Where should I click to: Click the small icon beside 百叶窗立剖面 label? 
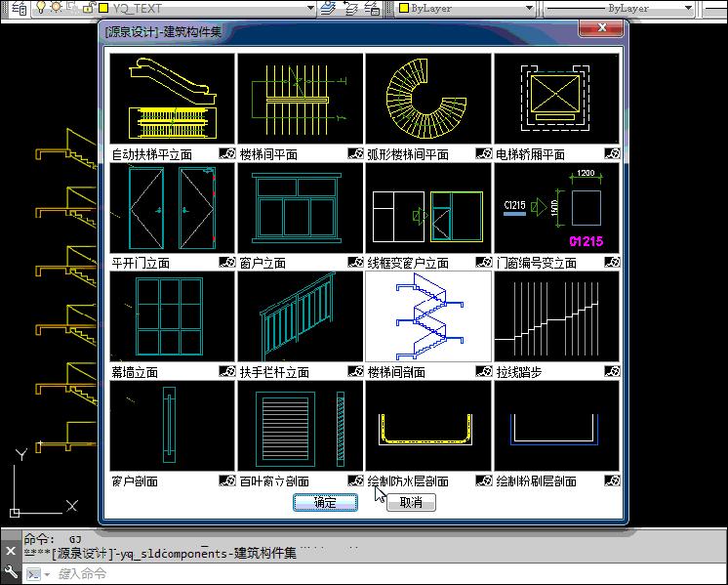[x=355, y=481]
